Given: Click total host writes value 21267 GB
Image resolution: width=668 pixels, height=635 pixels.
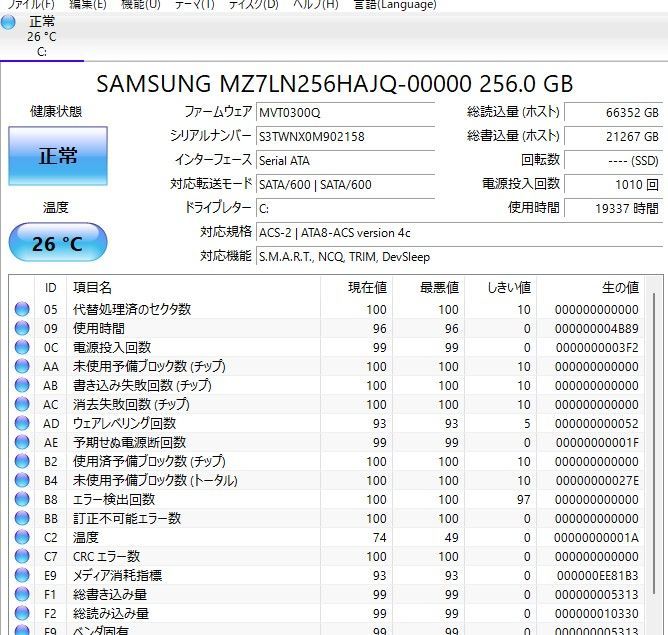Looking at the screenshot, I should 613,137.
